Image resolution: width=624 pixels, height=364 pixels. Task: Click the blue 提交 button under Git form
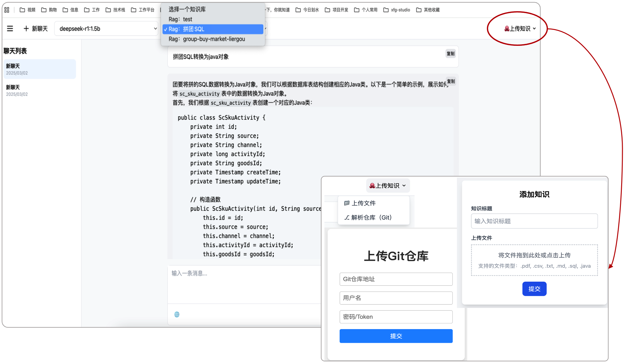point(396,336)
